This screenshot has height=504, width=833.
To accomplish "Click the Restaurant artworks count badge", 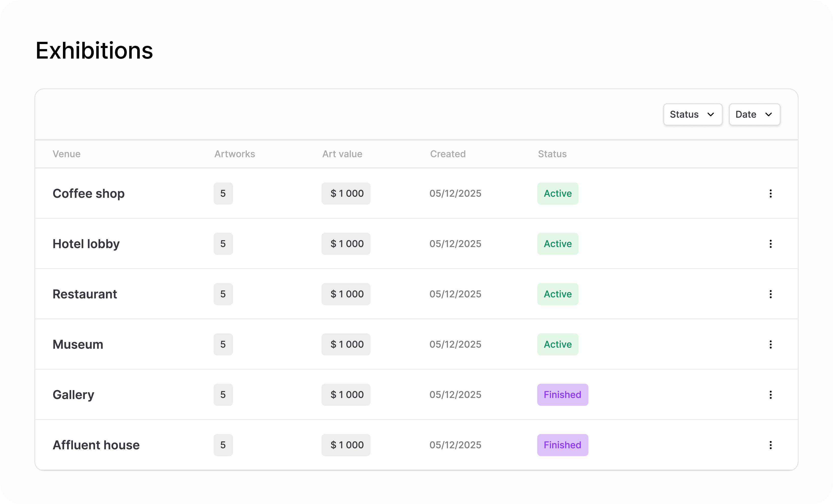I will (223, 294).
